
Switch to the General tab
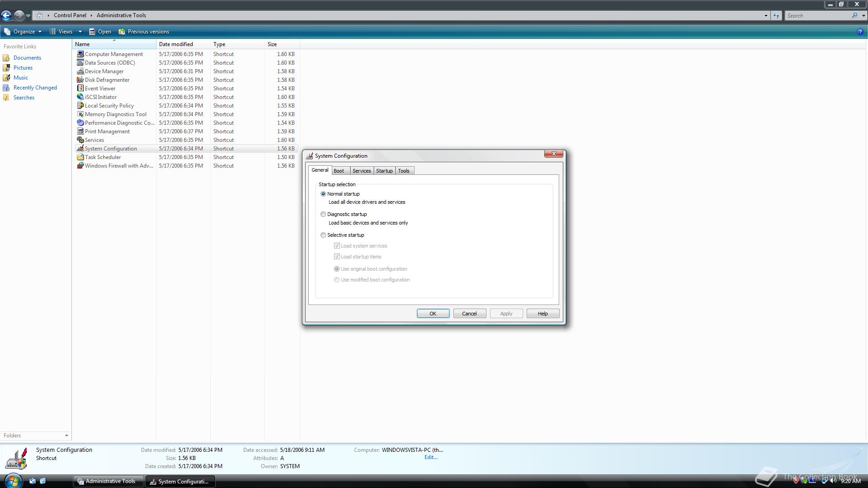point(320,170)
